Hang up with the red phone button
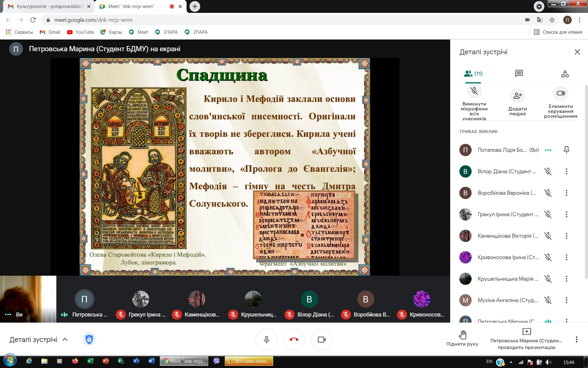 point(294,339)
